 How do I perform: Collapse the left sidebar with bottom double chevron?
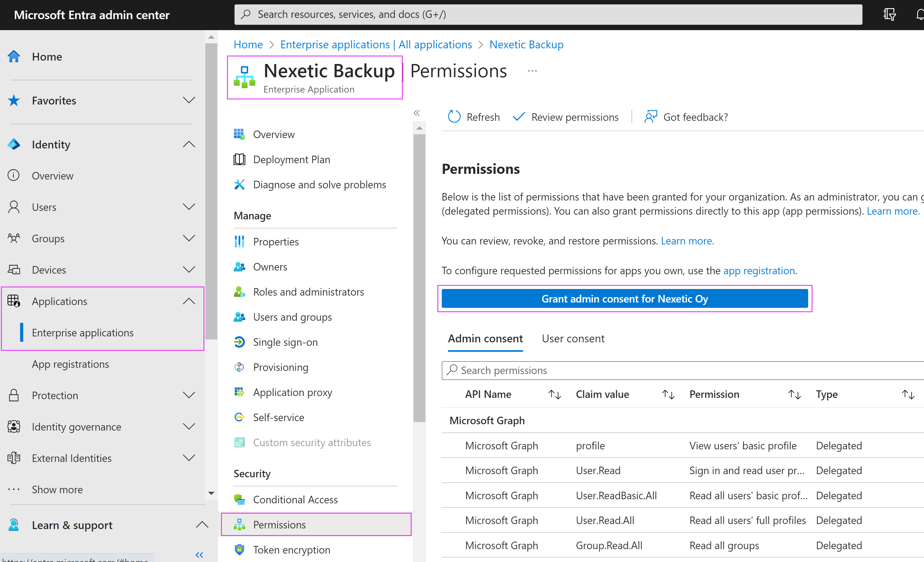tap(199, 554)
